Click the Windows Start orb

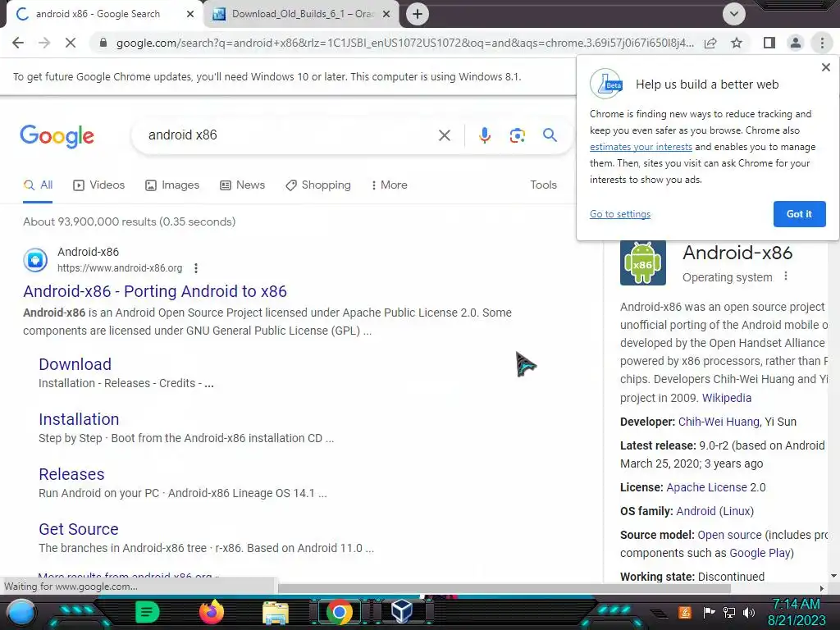[x=21, y=613]
